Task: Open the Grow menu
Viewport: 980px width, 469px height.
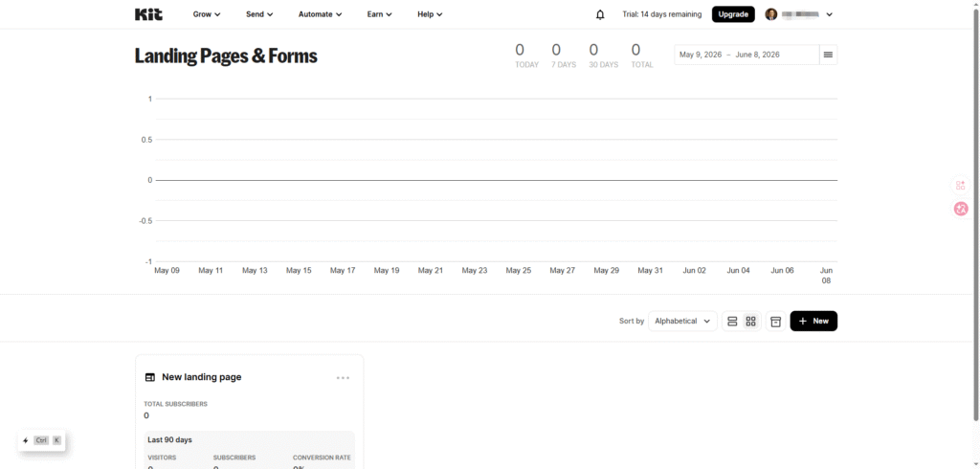Action: tap(207, 14)
